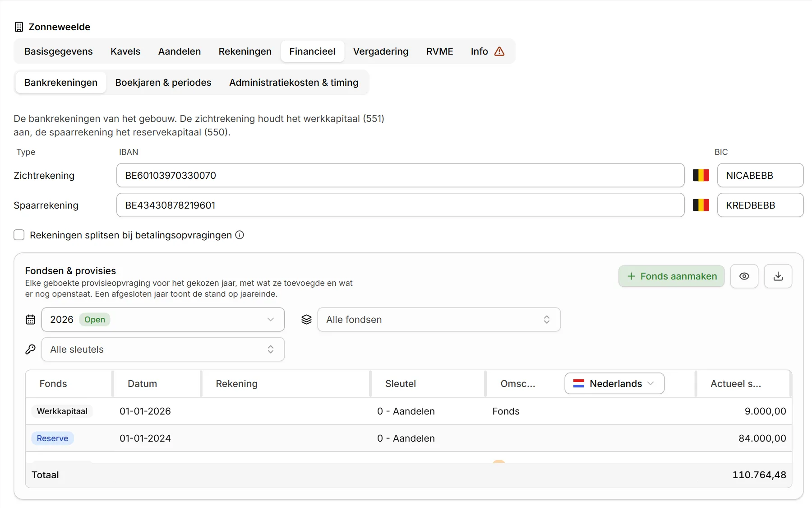Click the calendar icon beside the year selector
Screen dimensions: 812x508
31,320
